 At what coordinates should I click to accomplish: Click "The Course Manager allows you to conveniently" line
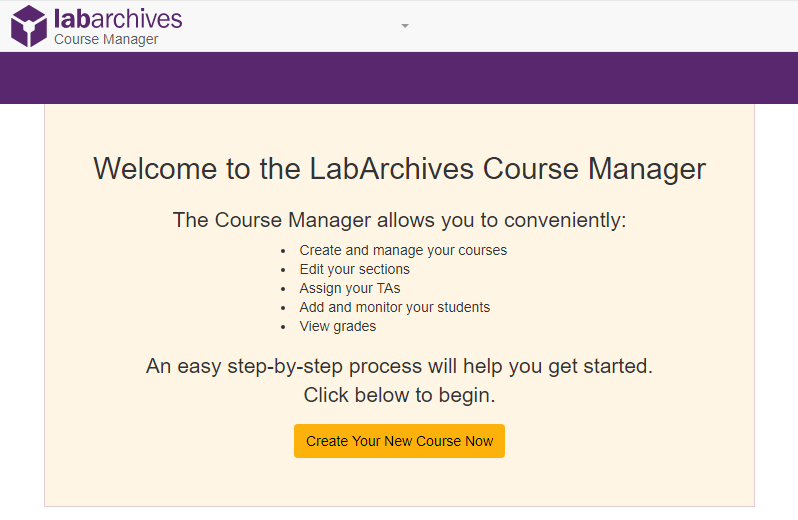pos(399,220)
